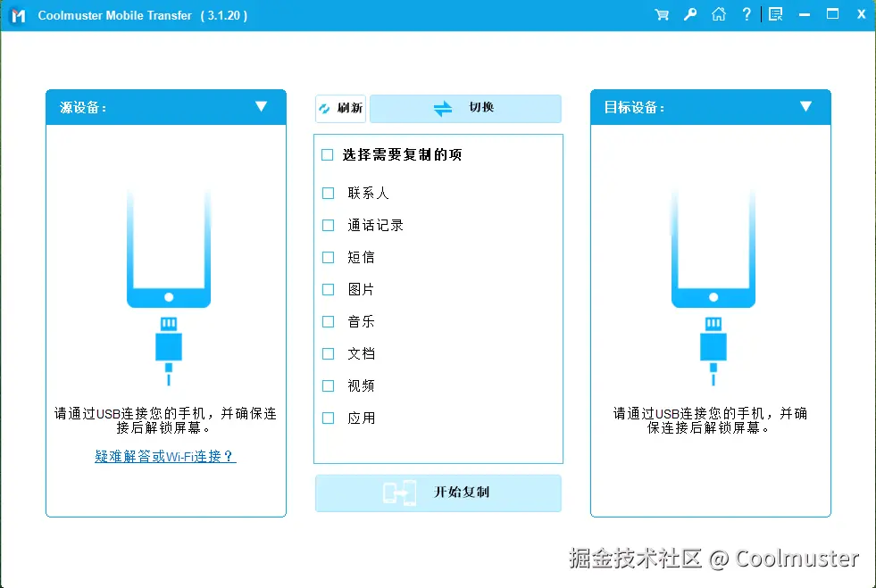Select the 选择需要复制的项 select-all checkbox

tap(327, 154)
